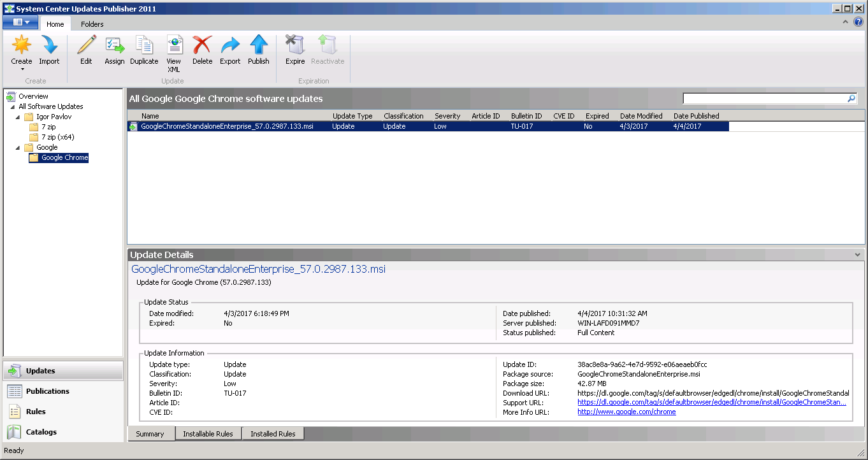Click the Import updates icon
The image size is (868, 460).
(49, 51)
